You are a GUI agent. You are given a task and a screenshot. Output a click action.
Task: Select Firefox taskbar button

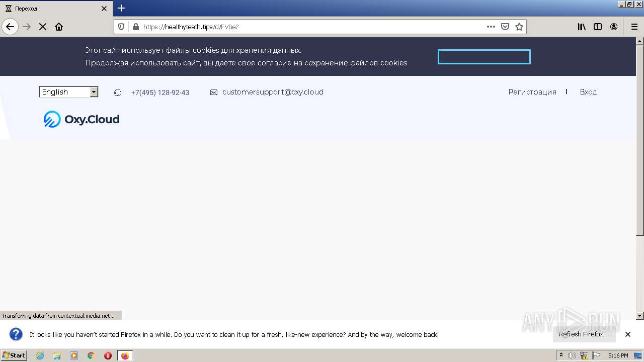point(125,355)
